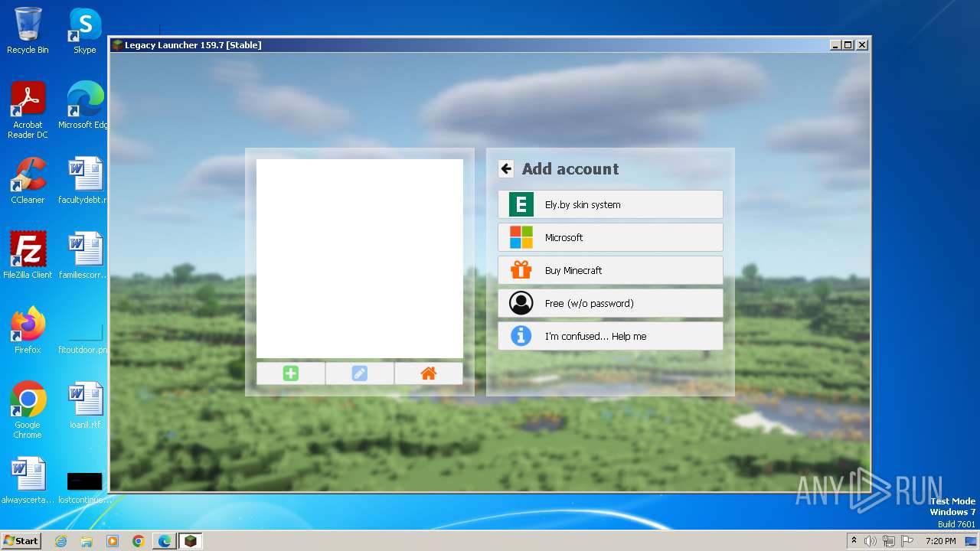This screenshot has width=980, height=551.
Task: Open Internet Explorer from taskbar
Action: (60, 541)
